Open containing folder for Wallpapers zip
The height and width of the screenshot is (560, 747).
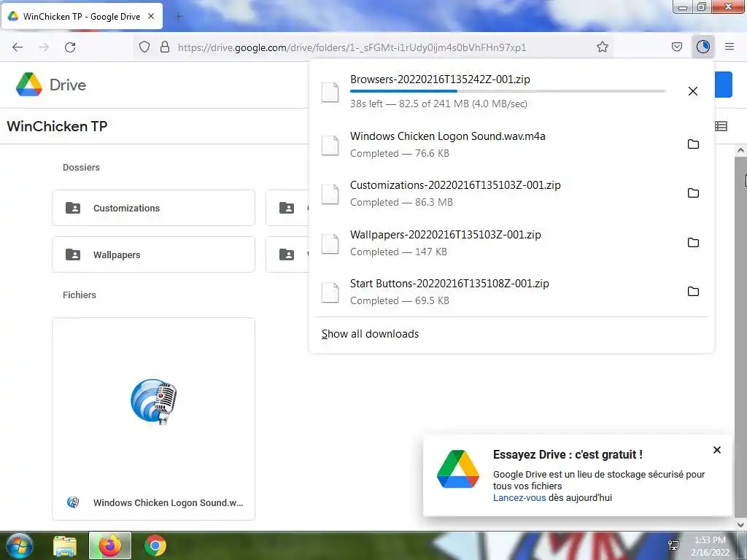[693, 242]
